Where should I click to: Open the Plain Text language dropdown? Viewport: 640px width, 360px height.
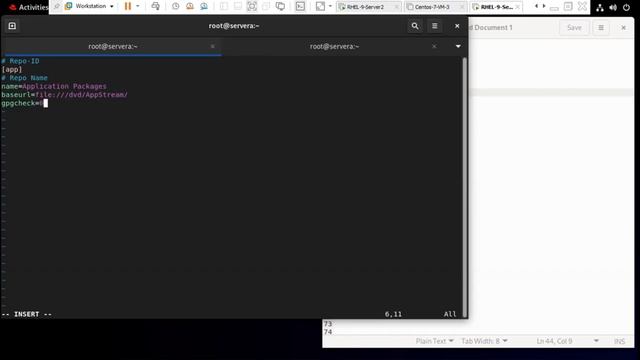tap(434, 341)
